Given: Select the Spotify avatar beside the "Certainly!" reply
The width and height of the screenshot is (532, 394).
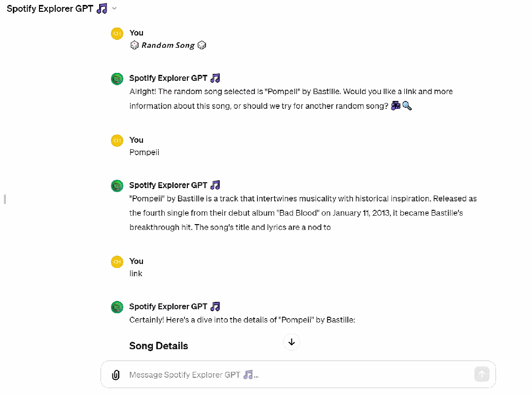Looking at the screenshot, I should click(x=117, y=307).
